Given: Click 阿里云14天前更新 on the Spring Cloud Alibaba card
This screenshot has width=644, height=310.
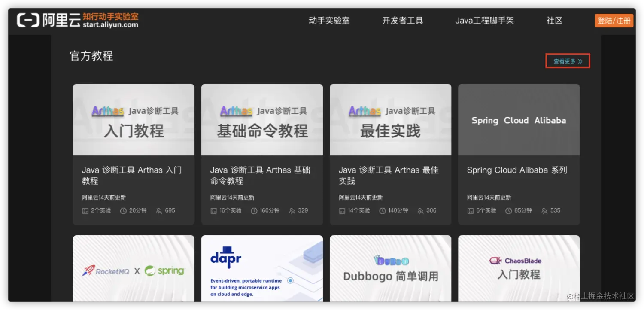Looking at the screenshot, I should coord(489,198).
